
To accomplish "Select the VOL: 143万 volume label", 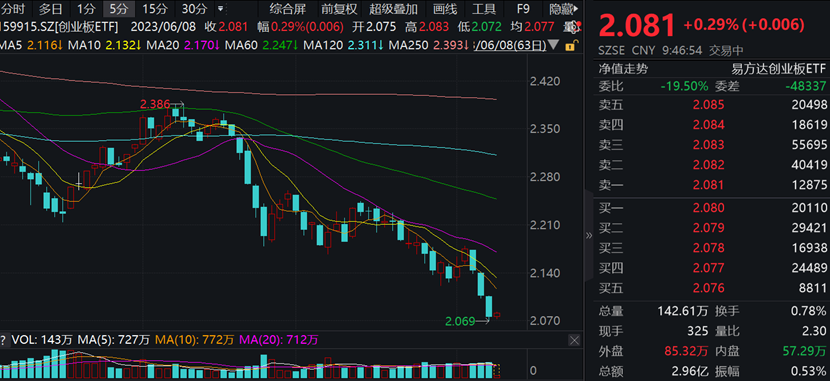I will point(42,339).
